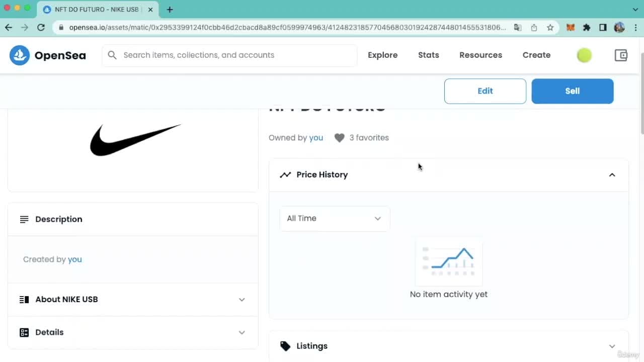Image resolution: width=644 pixels, height=362 pixels.
Task: Open the Create page
Action: (x=536, y=55)
